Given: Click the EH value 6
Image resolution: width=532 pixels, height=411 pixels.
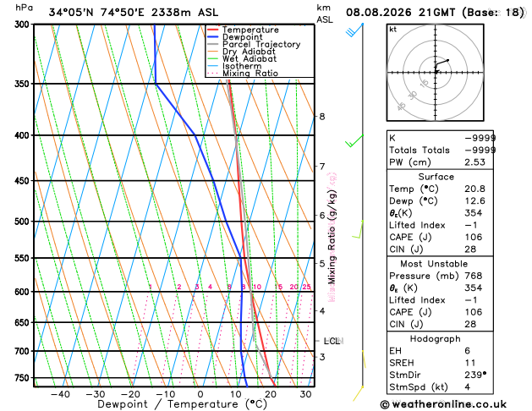Looking at the screenshot, I should 468,351.
